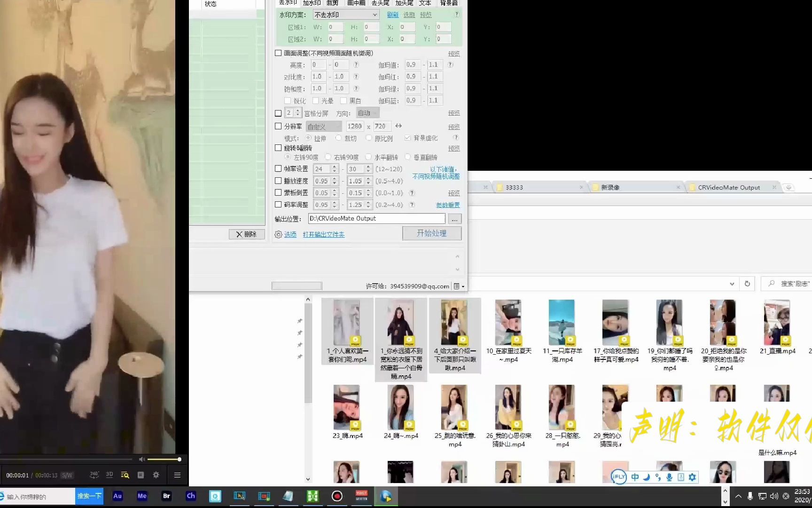Enable 3D mode in video player

(109, 475)
